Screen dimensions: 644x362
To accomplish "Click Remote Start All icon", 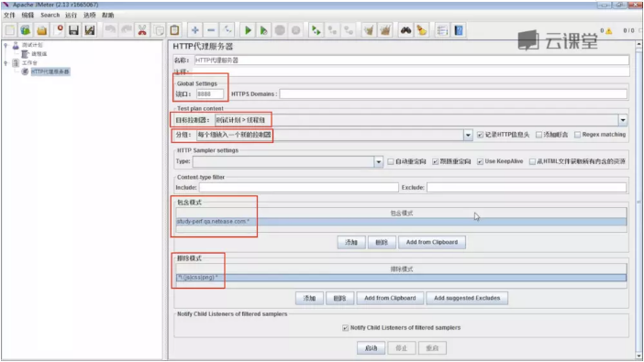I will click(316, 30).
